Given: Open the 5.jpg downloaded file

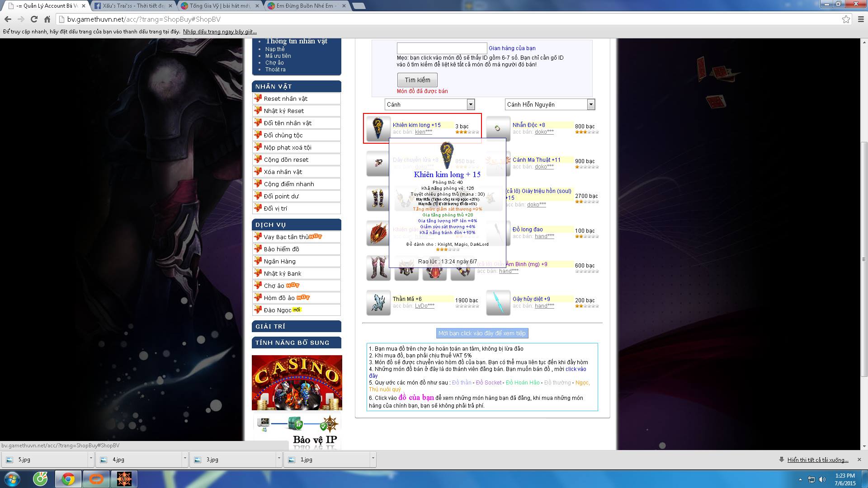Looking at the screenshot, I should click(45, 460).
